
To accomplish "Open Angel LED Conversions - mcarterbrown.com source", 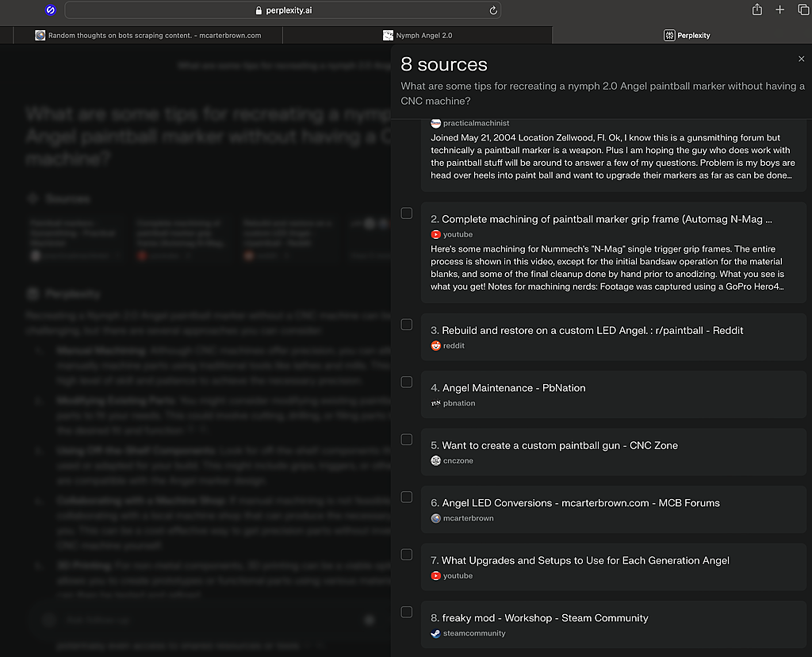I will click(x=575, y=503).
